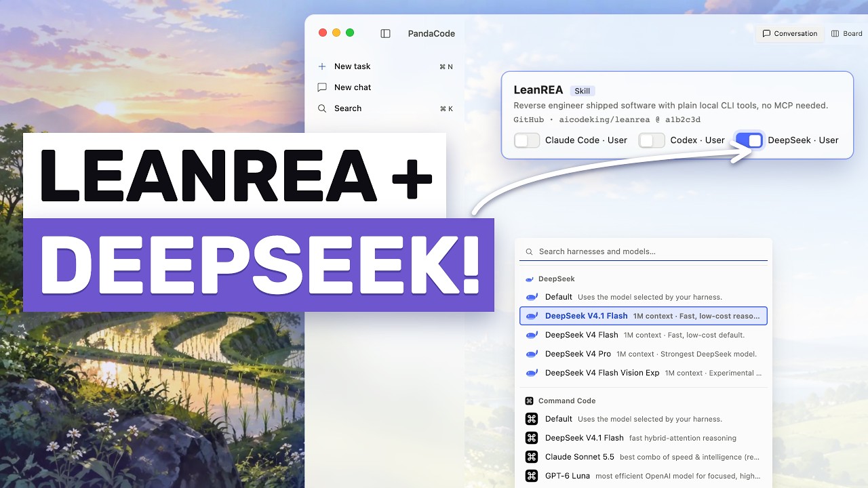868x488 pixels.
Task: Click the DeepSeek group header
Action: coord(556,279)
